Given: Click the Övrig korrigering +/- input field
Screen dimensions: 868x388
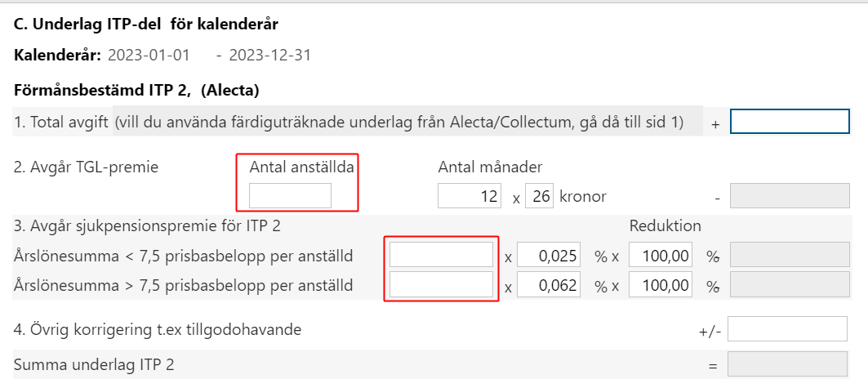Looking at the screenshot, I should point(788,329).
